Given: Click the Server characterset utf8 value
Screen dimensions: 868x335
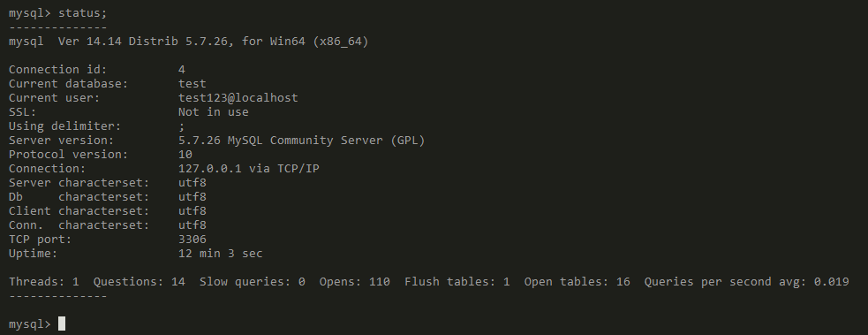Looking at the screenshot, I should pos(192,183).
